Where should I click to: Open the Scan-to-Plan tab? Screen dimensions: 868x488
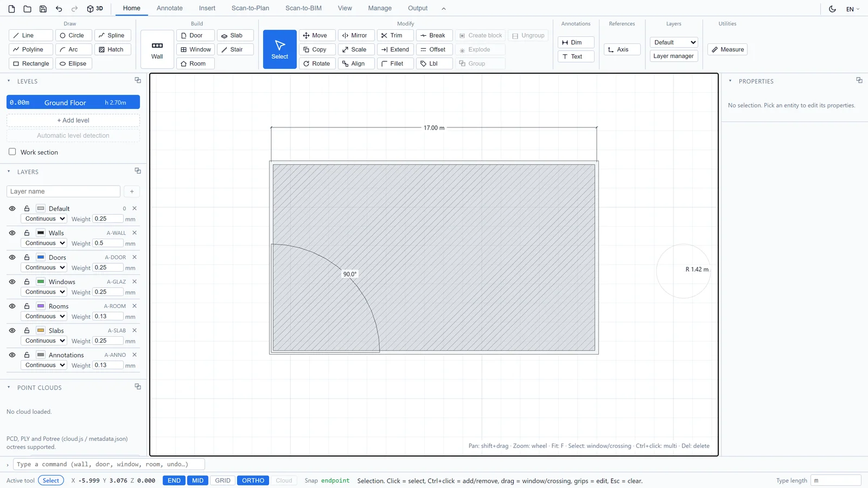point(250,8)
